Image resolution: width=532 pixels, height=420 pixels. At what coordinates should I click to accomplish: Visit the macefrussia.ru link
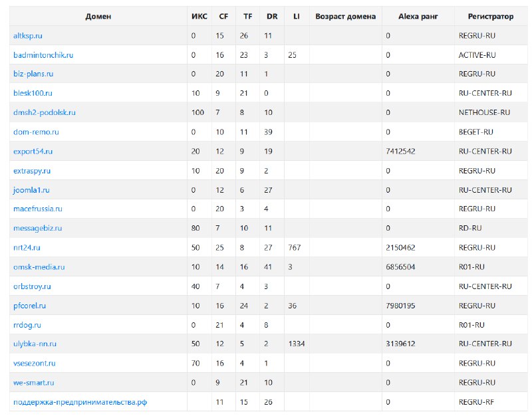click(38, 209)
